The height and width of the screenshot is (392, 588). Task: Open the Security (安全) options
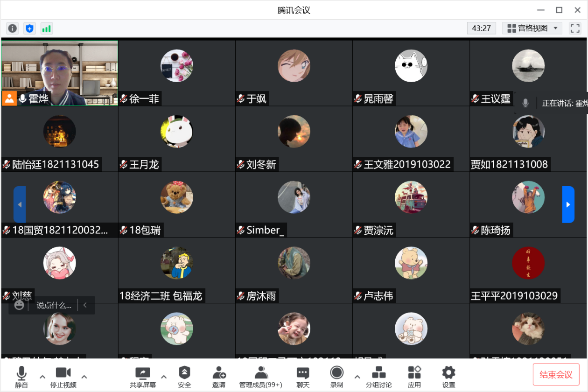[185, 377]
